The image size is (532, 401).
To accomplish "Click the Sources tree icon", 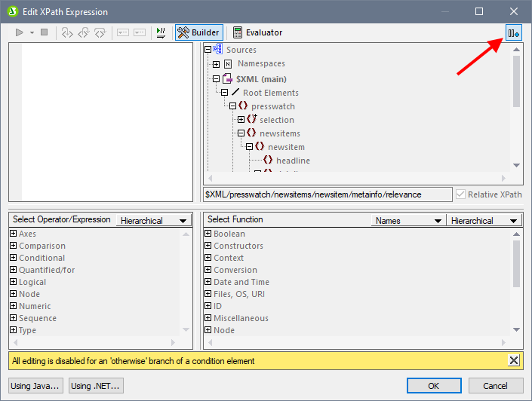I will pyautogui.click(x=218, y=49).
